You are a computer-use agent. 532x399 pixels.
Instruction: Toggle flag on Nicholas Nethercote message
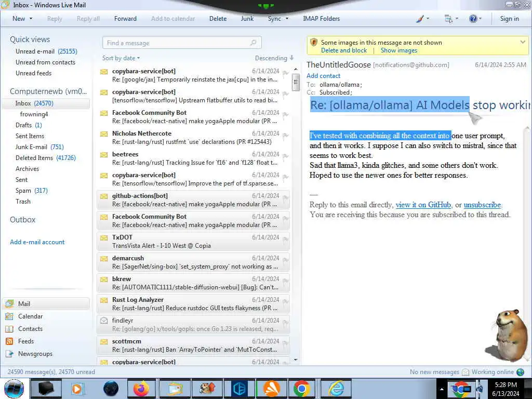coord(286,136)
